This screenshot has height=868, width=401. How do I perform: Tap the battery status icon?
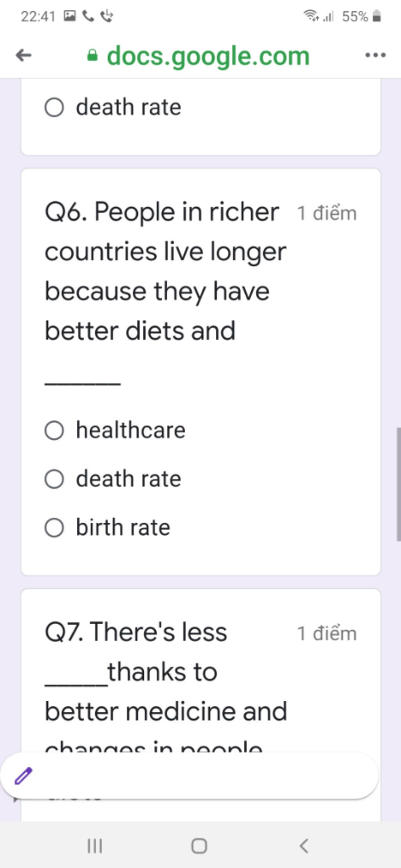pyautogui.click(x=377, y=16)
